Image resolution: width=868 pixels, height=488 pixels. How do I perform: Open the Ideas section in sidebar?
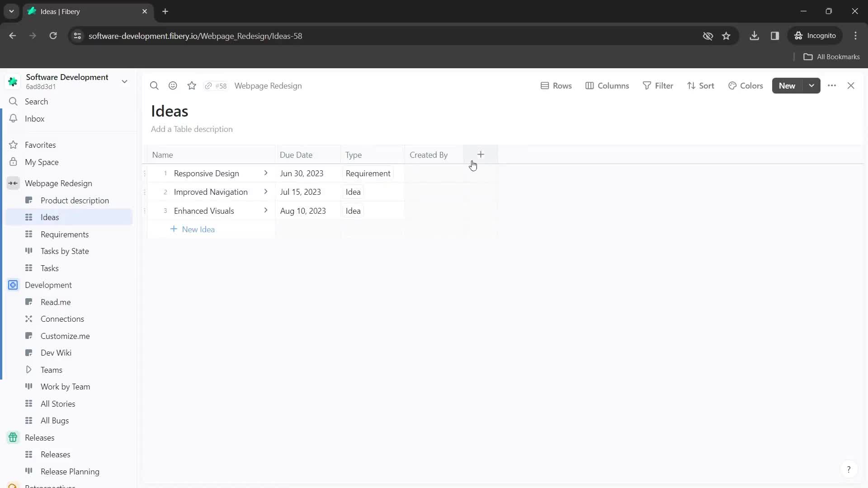coord(50,217)
